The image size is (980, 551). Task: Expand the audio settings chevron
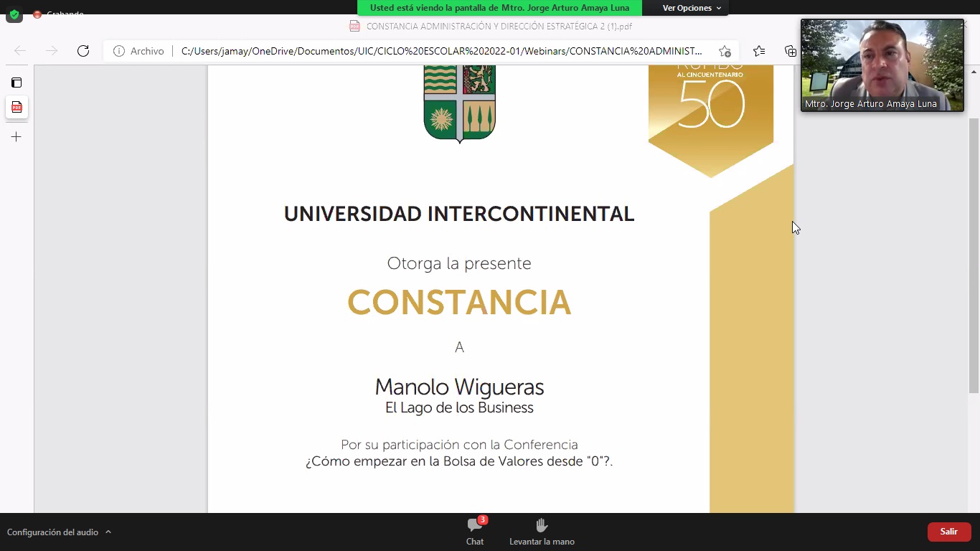pyautogui.click(x=108, y=532)
